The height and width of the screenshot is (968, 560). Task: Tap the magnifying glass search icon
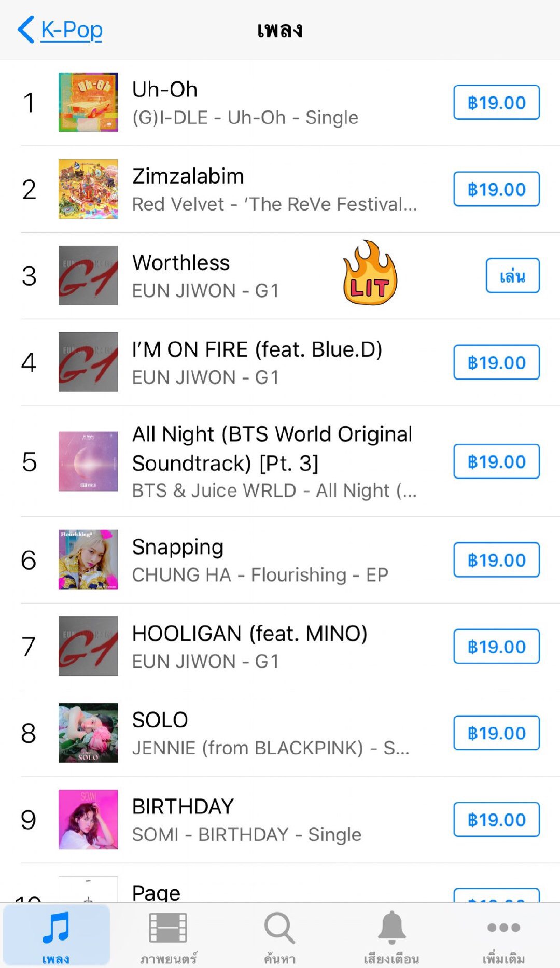[x=279, y=934]
